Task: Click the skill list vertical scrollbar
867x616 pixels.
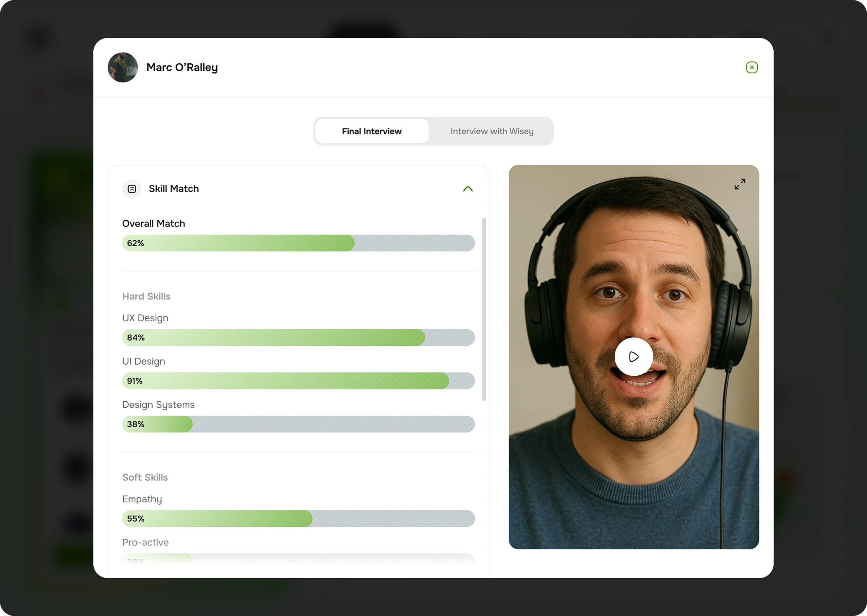Action: (x=484, y=309)
